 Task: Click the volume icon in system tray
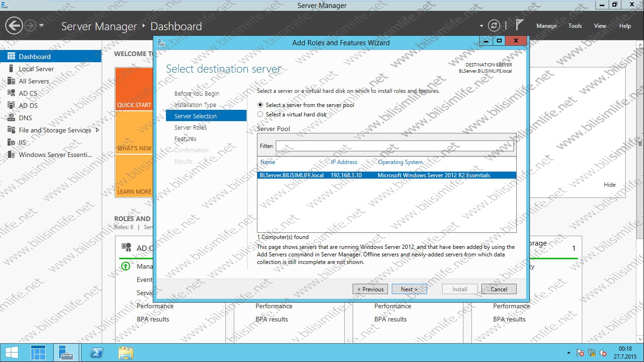coord(603,353)
